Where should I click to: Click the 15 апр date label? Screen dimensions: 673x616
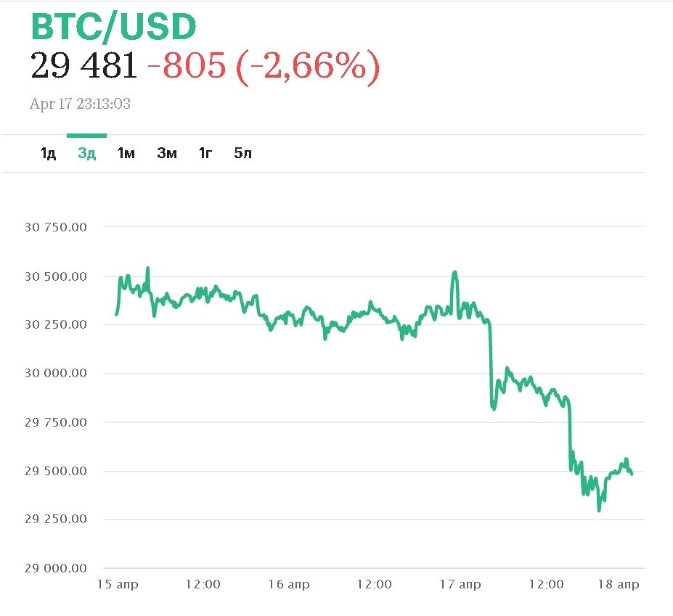pos(117,584)
